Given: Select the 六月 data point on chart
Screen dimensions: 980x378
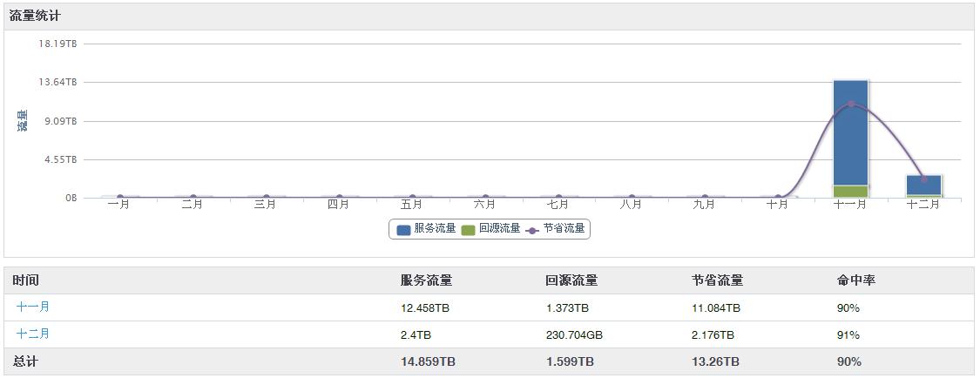Looking at the screenshot, I should [485, 198].
